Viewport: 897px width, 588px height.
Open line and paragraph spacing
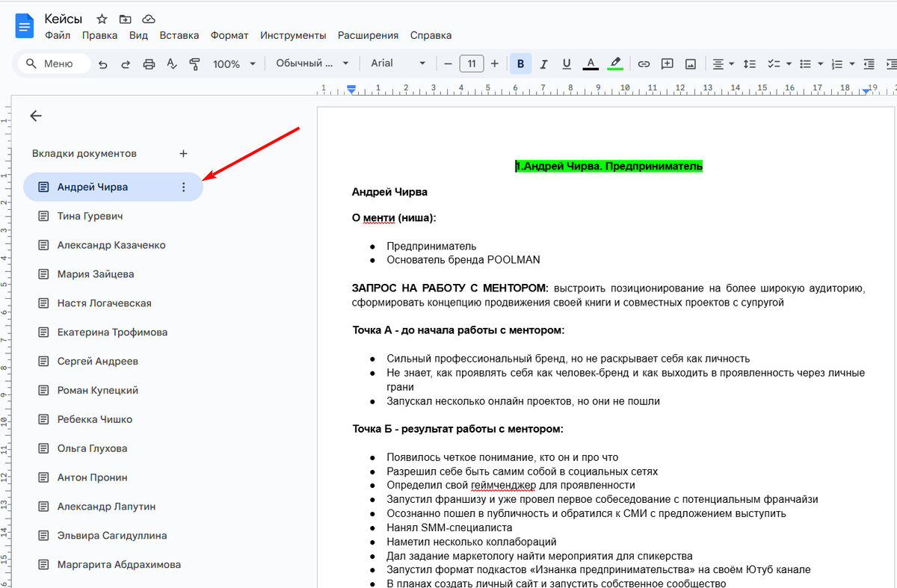(x=750, y=64)
